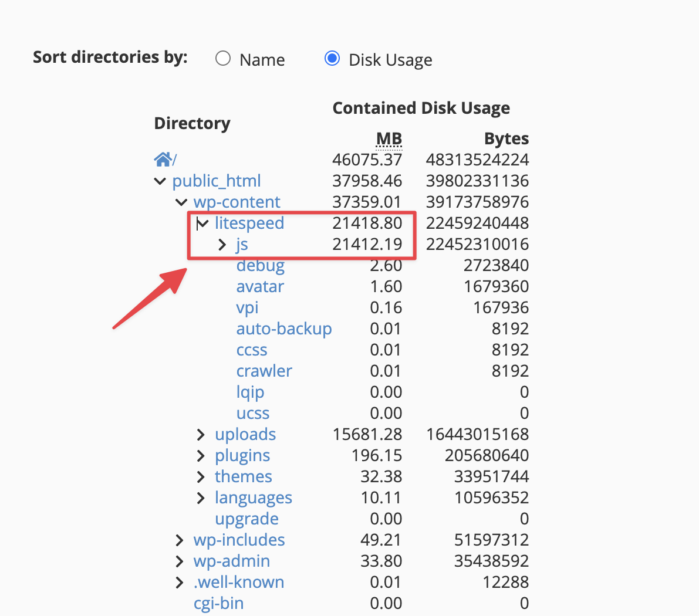Screen dimensions: 699x616
Task: Collapse the public_html directory
Action: click(160, 181)
